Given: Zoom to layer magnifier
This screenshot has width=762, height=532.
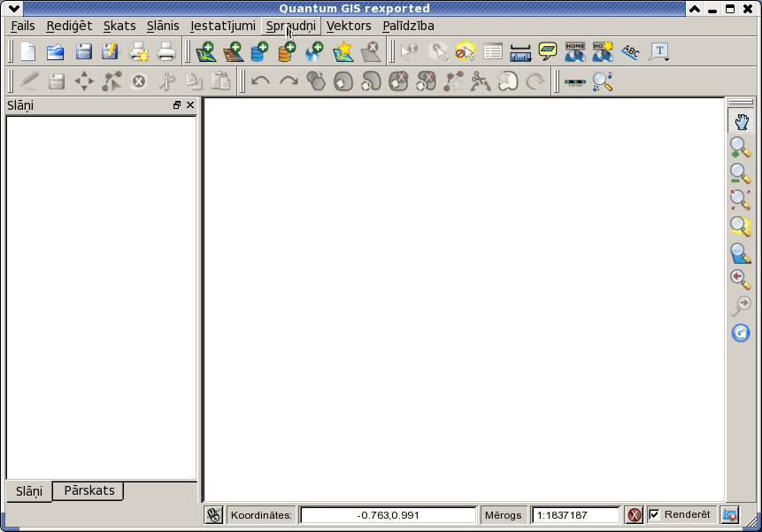Looking at the screenshot, I should coord(740,253).
